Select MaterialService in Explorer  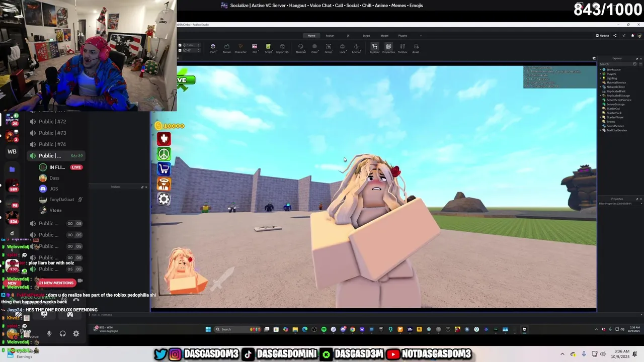click(616, 82)
